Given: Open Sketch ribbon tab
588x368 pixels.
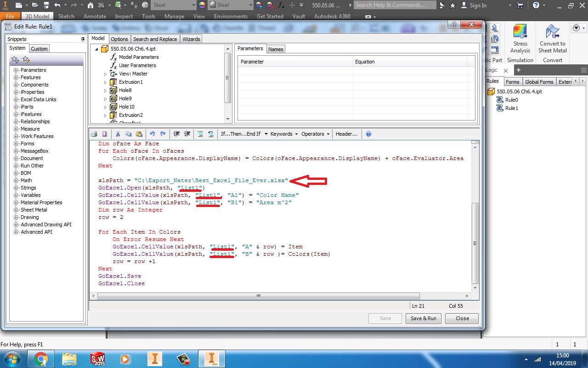Looking at the screenshot, I should (66, 16).
